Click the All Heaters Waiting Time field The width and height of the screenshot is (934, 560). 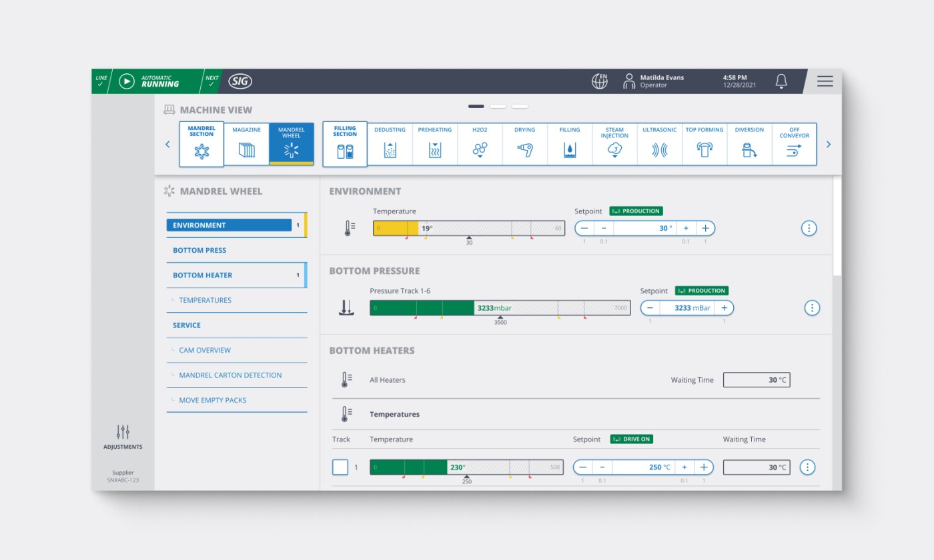[757, 380]
